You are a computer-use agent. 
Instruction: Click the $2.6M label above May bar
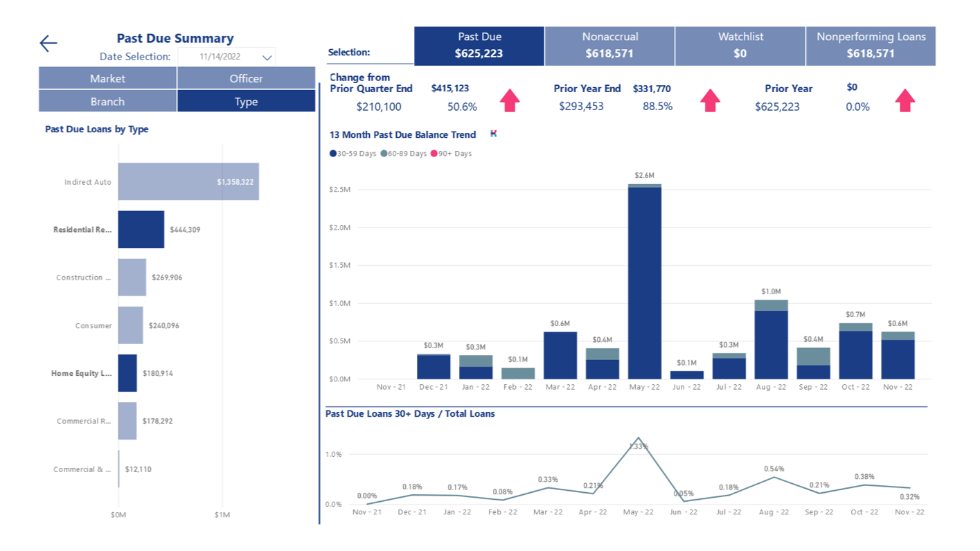click(645, 177)
